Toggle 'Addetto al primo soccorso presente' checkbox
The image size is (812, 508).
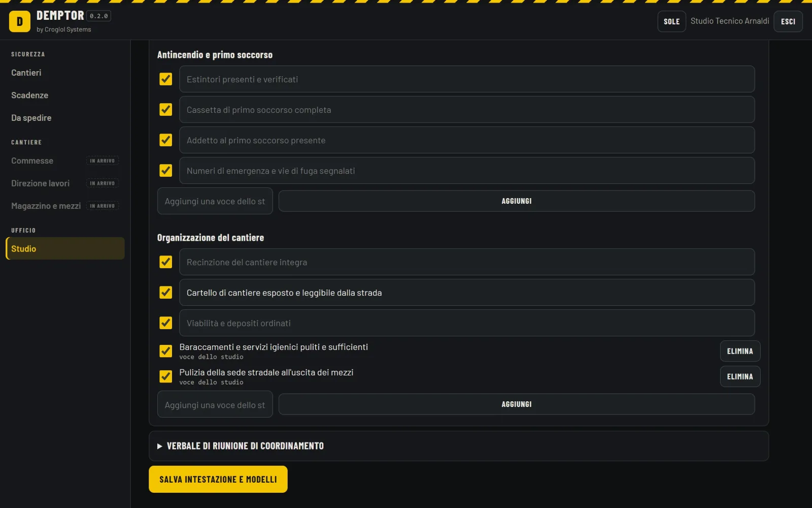pos(165,140)
